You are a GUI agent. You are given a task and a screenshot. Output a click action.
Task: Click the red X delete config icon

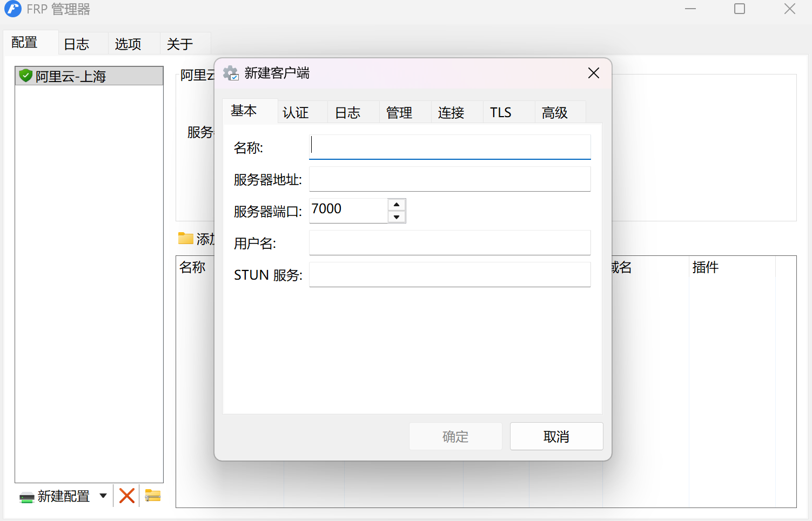(x=127, y=496)
